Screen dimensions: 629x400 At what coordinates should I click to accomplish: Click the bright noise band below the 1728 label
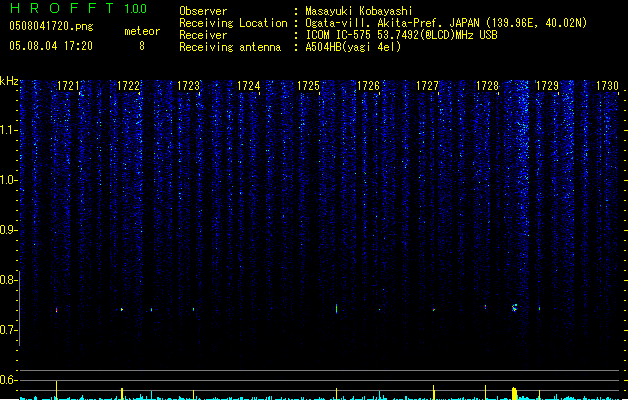(522, 160)
